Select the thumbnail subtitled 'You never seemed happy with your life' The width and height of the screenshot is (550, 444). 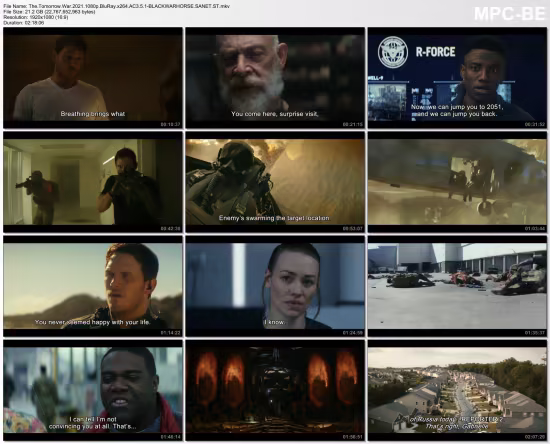point(93,286)
